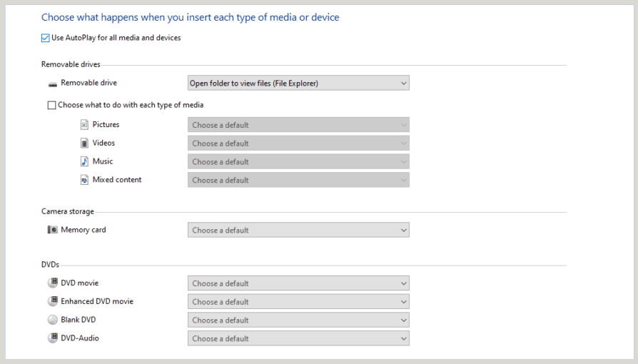Click the page heading about inserting media
Viewport: 638px width, 364px height.
pyautogui.click(x=190, y=17)
